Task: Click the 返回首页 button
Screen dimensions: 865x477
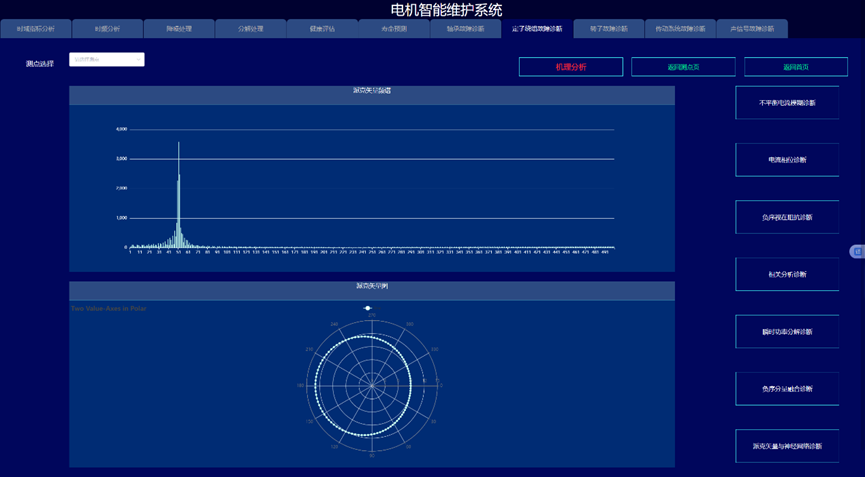Action: (x=796, y=67)
